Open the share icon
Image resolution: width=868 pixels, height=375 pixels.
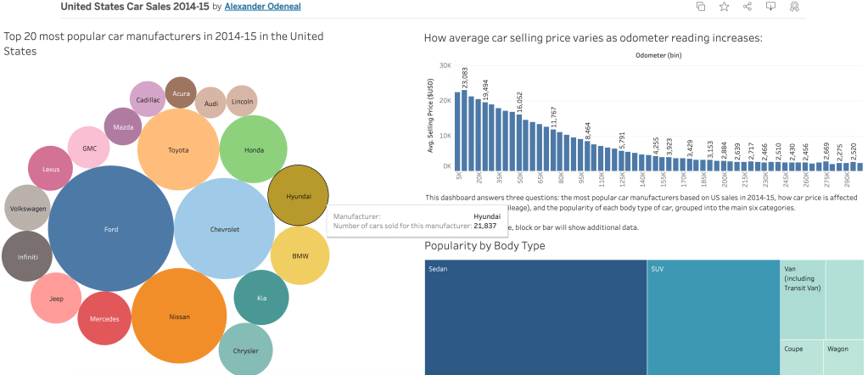(x=748, y=7)
